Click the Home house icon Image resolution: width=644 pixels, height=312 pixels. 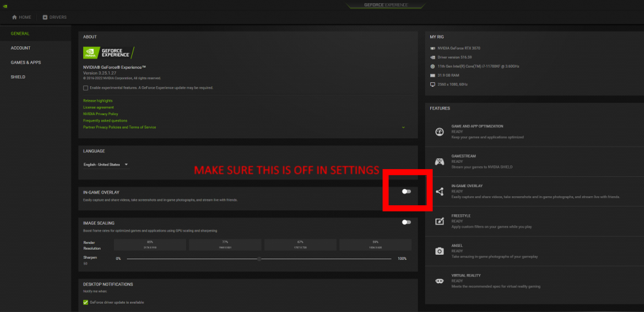[x=14, y=17]
